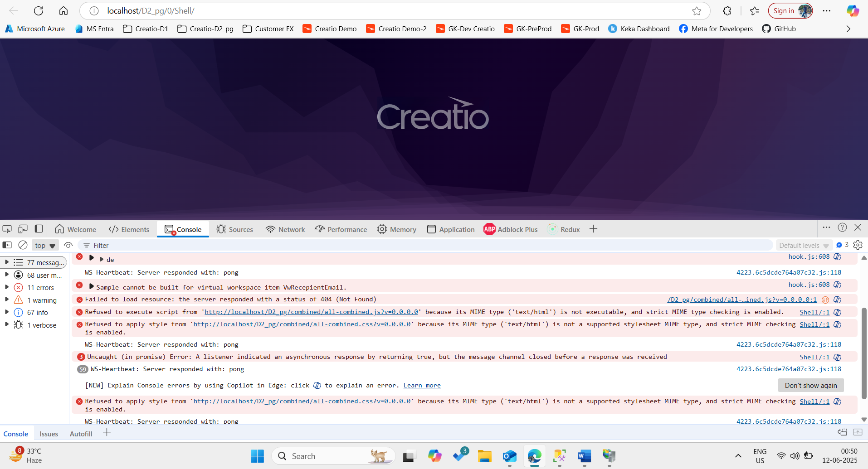Switch to the Network tab
Image resolution: width=868 pixels, height=469 pixels.
[285, 229]
